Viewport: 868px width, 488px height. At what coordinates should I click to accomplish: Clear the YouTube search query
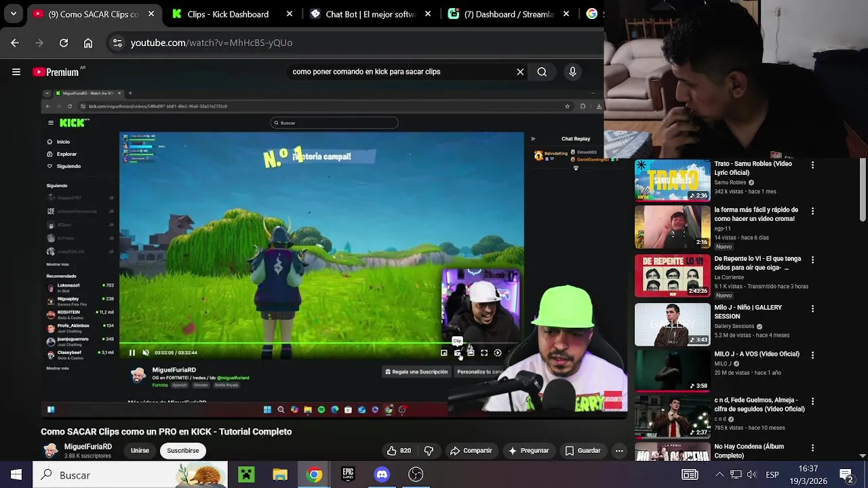click(520, 71)
